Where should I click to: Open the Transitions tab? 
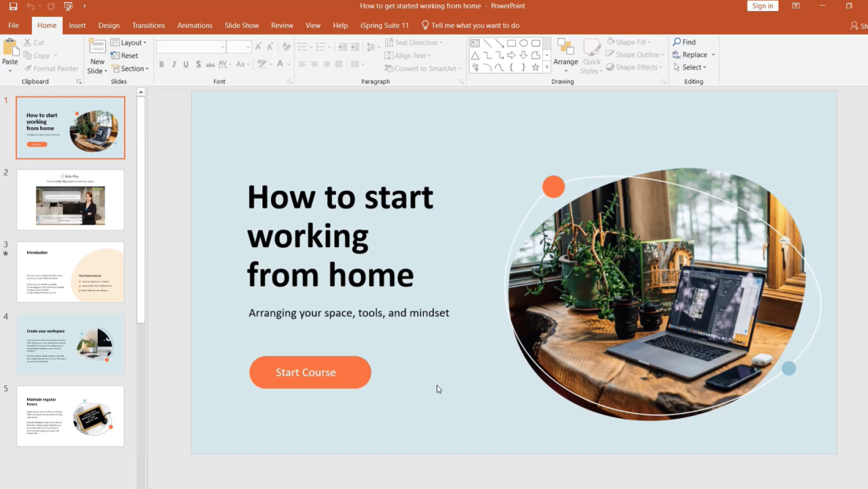point(148,26)
